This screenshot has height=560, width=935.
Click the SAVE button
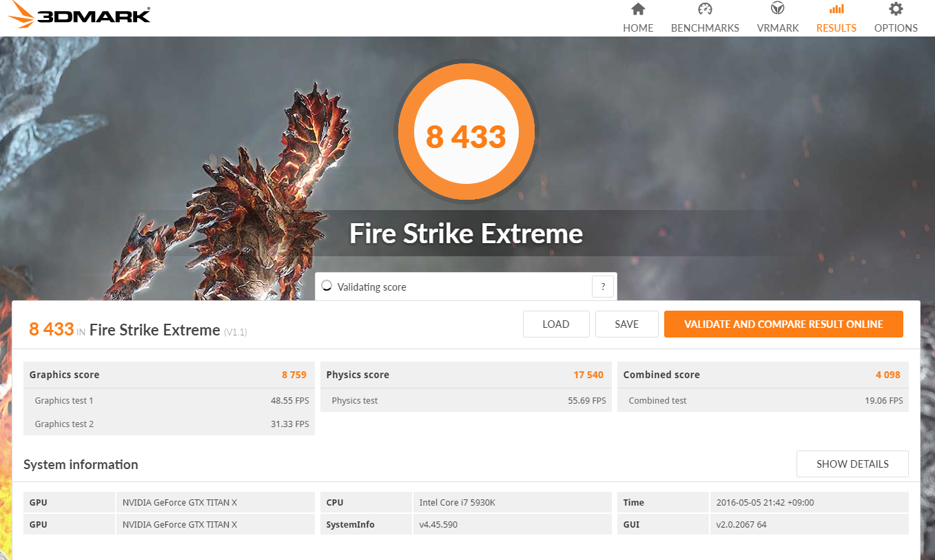(626, 324)
